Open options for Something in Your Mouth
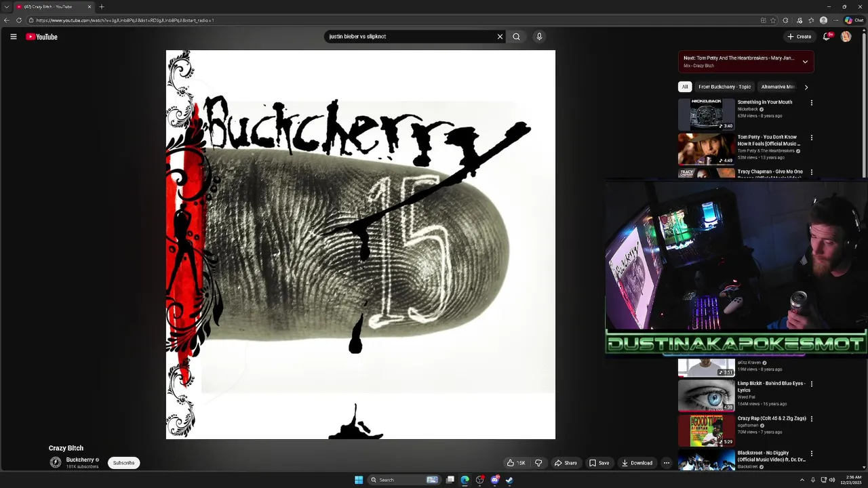 tap(811, 103)
